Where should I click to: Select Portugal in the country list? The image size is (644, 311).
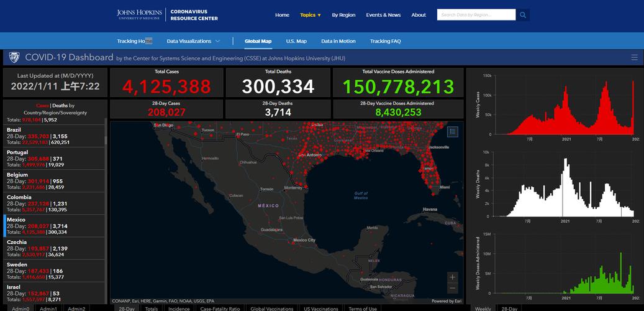click(55, 159)
